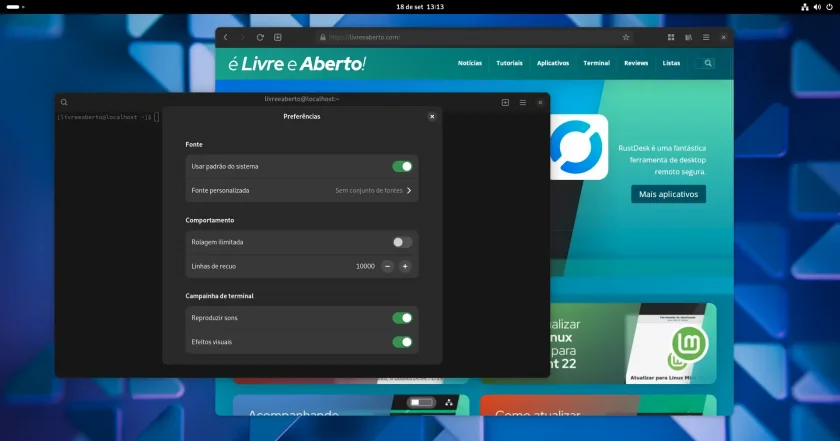This screenshot has height=441, width=840.
Task: Open the Tutoriais menu item
Action: pyautogui.click(x=509, y=63)
